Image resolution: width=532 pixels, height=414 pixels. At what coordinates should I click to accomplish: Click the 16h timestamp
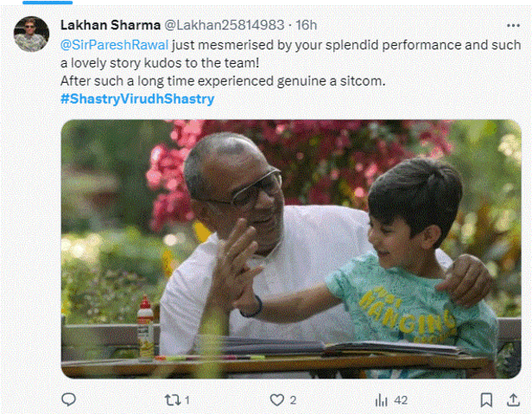tap(307, 26)
